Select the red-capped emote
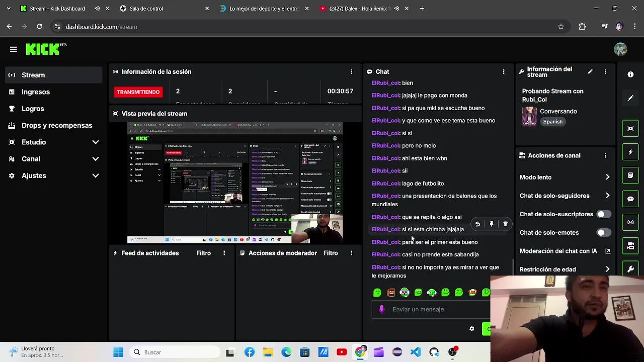Screen dimensions: 644x362 [x=472, y=292]
